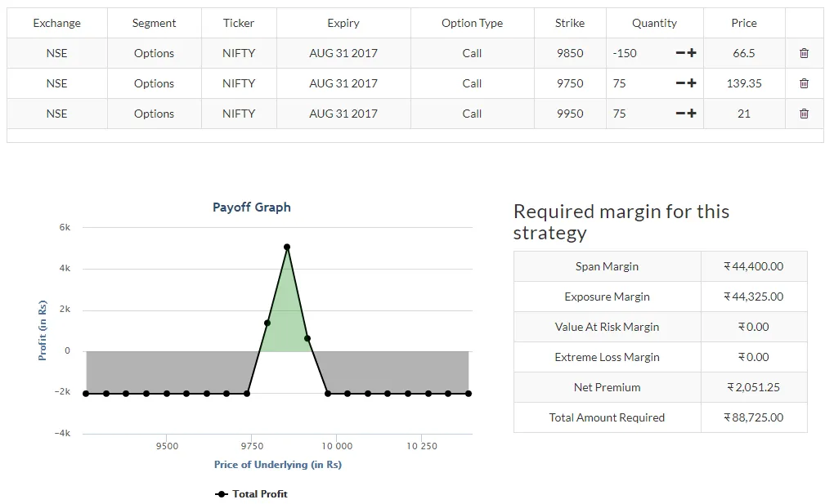Delete the 9850 strike call leg

tap(804, 52)
